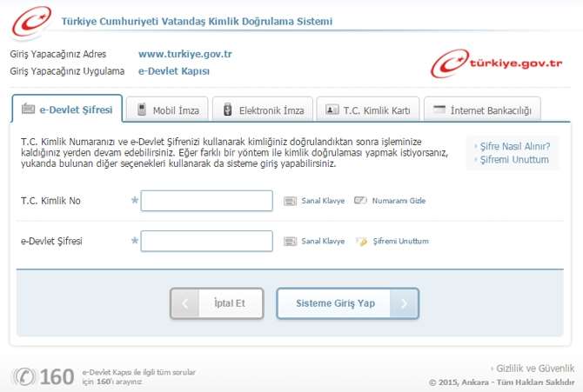Click the türkiye.gov.tr logo on the right

(x=496, y=63)
